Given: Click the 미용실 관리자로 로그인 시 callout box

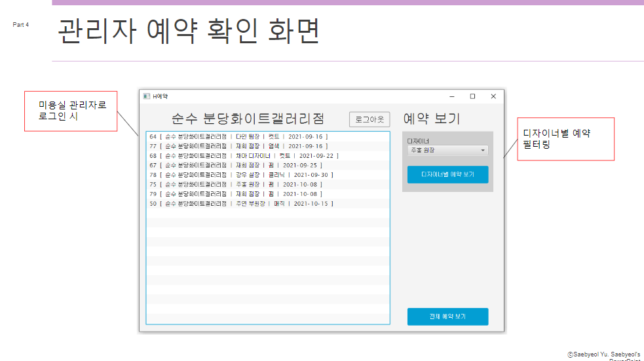Looking at the screenshot, I should click(x=72, y=111).
